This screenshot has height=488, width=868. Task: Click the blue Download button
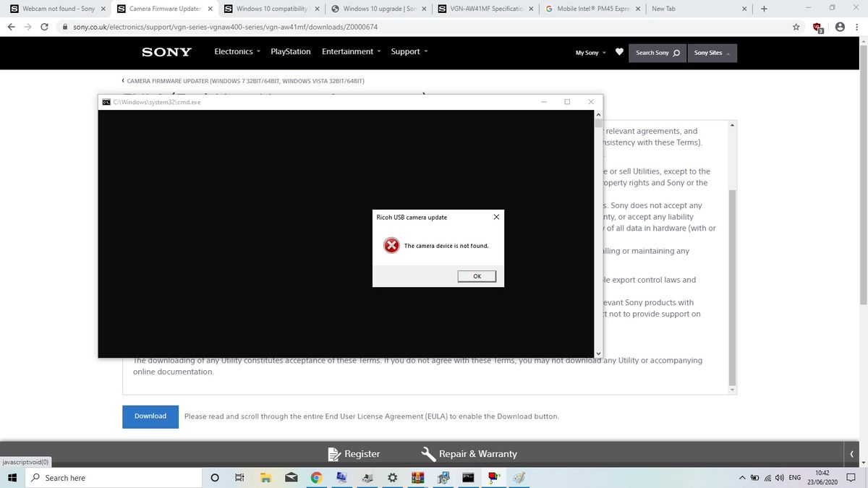coord(150,416)
